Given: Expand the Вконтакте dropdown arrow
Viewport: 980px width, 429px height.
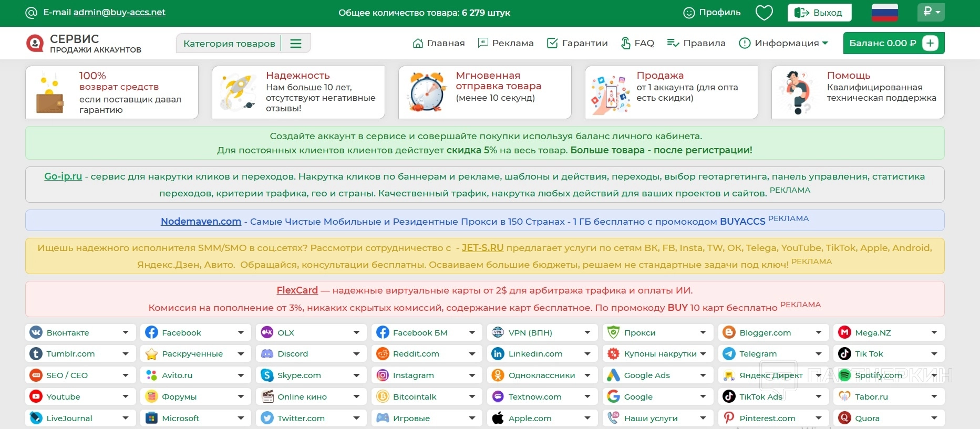Looking at the screenshot, I should click(x=125, y=332).
